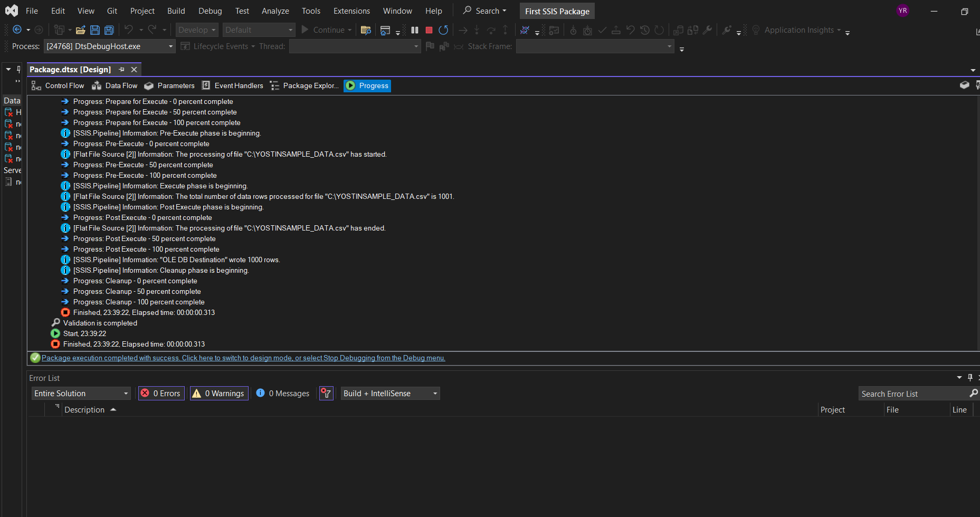Click the File column header

(892, 409)
